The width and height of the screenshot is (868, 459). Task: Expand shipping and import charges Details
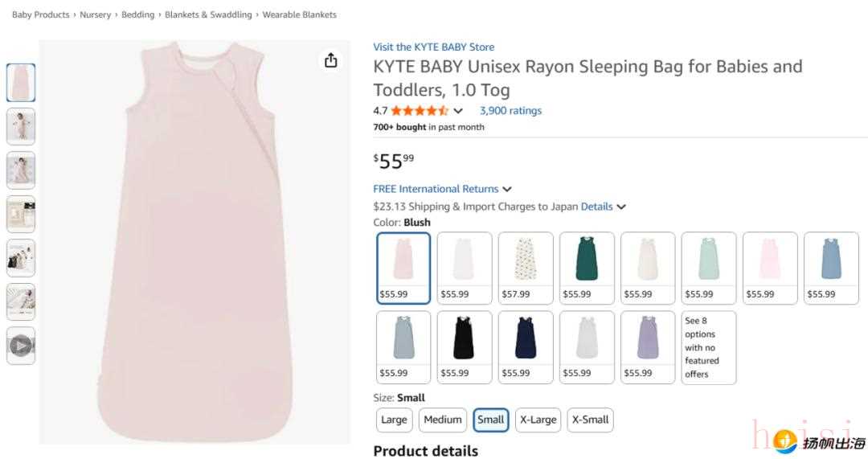click(601, 207)
